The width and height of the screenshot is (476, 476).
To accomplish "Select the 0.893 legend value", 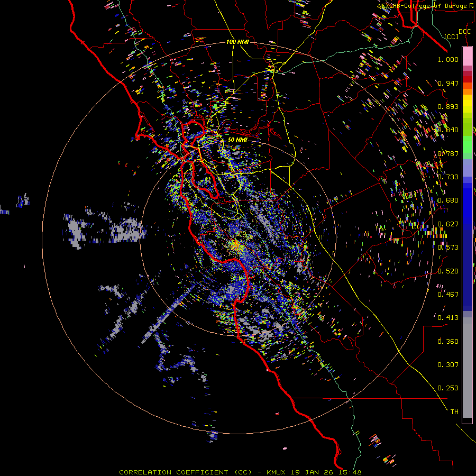I will tap(448, 106).
